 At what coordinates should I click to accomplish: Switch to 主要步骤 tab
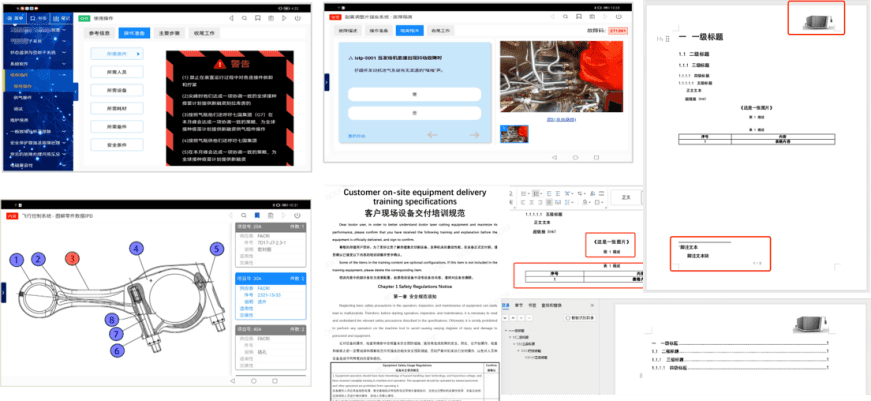169,33
